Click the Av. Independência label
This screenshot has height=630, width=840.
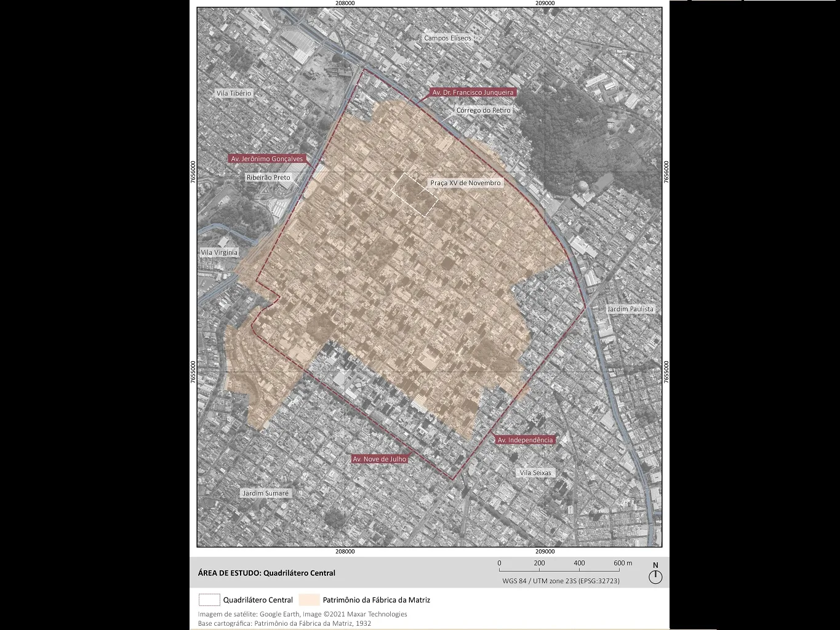tap(525, 440)
